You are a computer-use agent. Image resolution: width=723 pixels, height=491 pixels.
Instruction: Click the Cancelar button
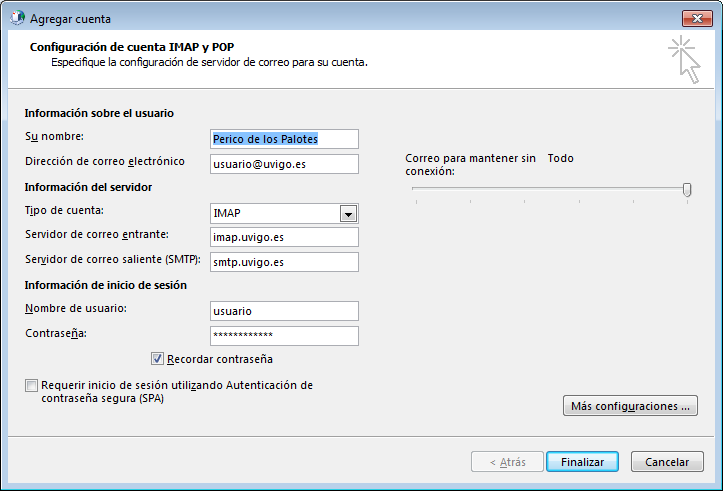(x=667, y=462)
